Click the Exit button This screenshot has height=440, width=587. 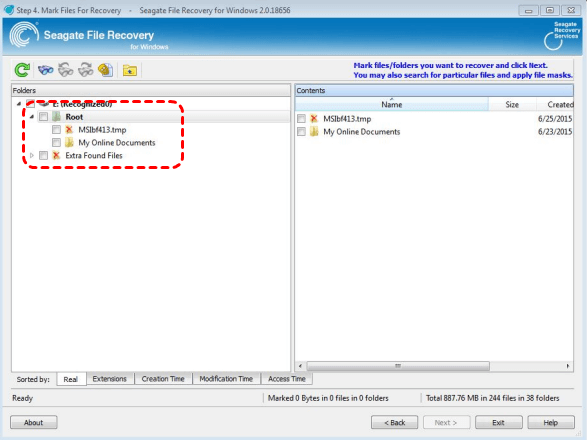tap(498, 422)
